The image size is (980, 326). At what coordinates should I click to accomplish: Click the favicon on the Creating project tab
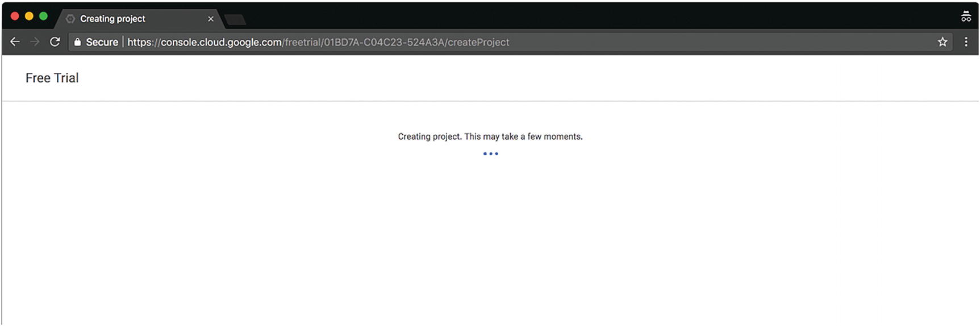[x=70, y=19]
